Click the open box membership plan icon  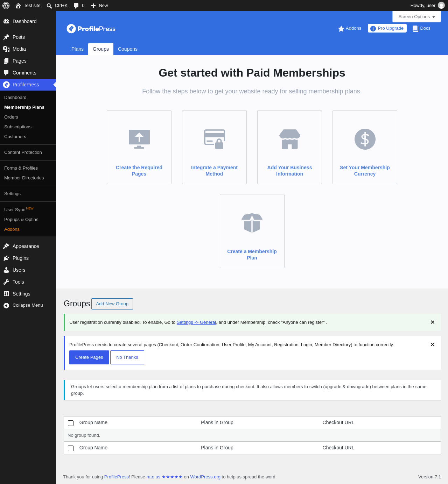coord(252,223)
